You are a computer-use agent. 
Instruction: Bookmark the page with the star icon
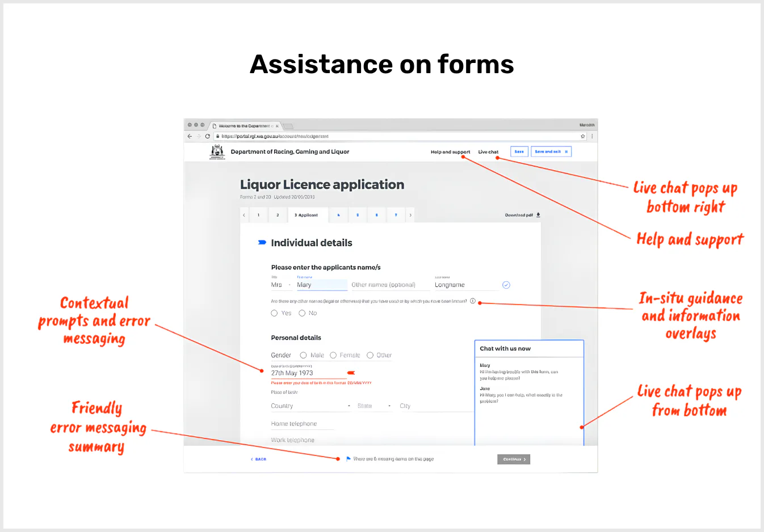[582, 136]
